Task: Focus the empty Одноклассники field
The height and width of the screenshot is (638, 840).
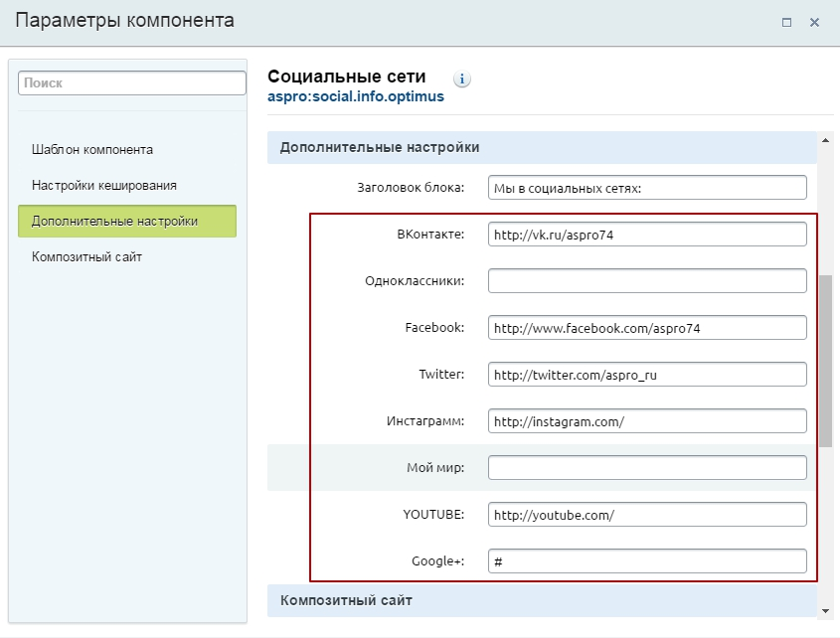Action: [647, 281]
